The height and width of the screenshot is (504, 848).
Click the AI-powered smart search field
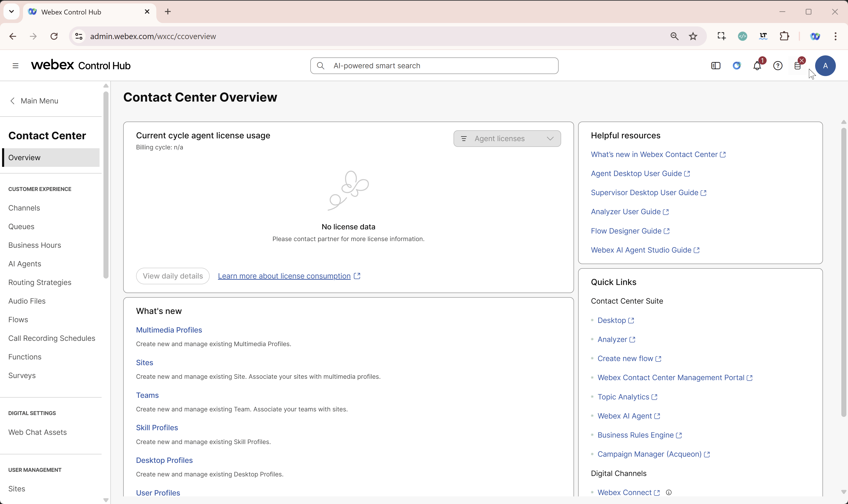[434, 65]
